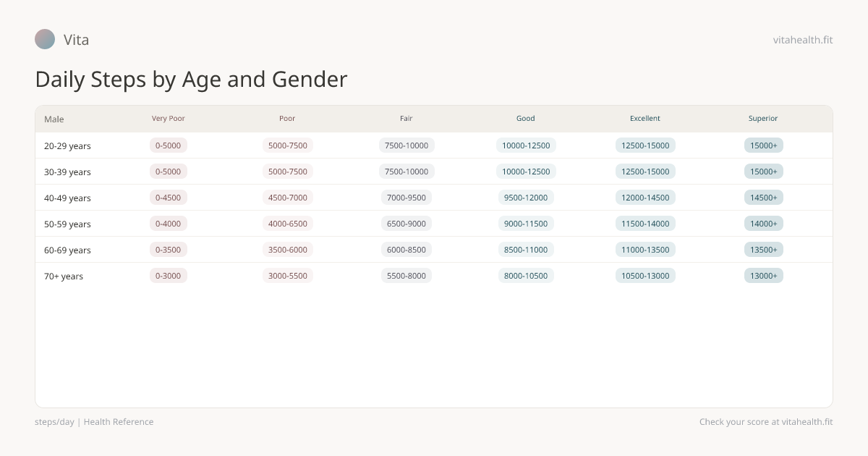Select the "Daily Steps by Age and Gender" title

pyautogui.click(x=191, y=79)
